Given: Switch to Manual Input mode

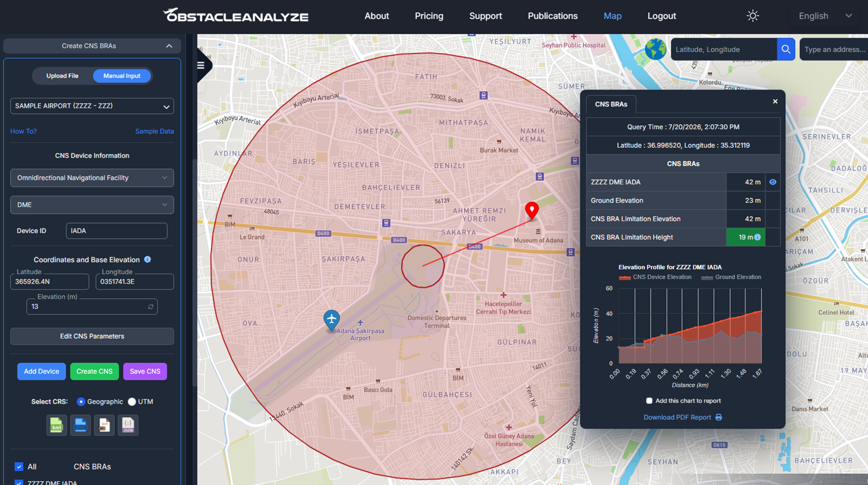Looking at the screenshot, I should click(x=122, y=76).
